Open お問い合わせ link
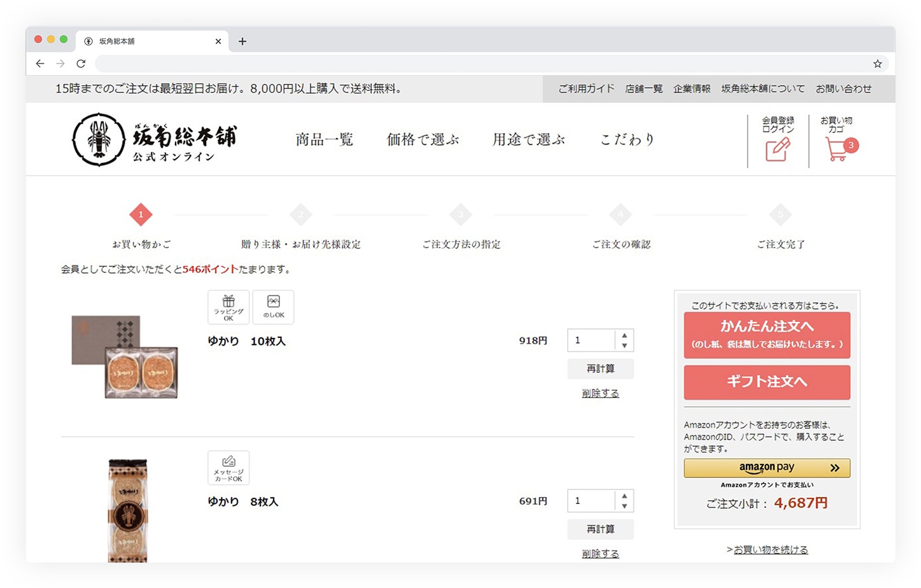921x588 pixels. click(x=843, y=89)
